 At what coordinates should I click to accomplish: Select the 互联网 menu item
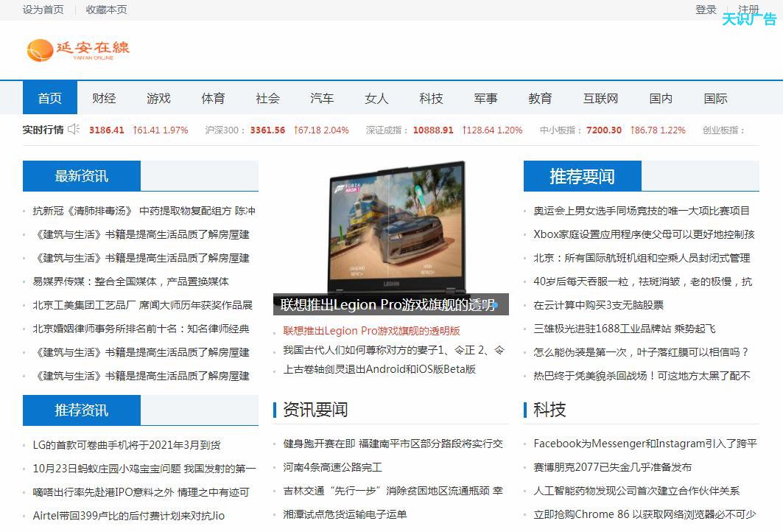[x=601, y=98]
